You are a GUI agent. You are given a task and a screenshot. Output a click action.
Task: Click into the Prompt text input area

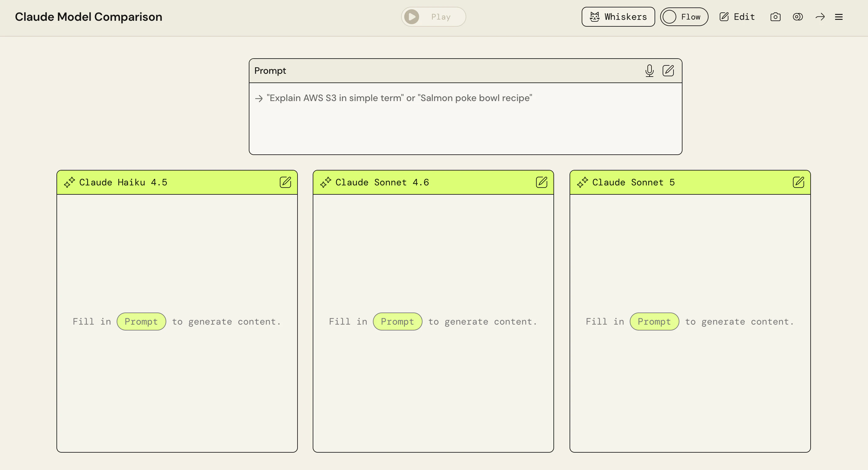tap(465, 118)
